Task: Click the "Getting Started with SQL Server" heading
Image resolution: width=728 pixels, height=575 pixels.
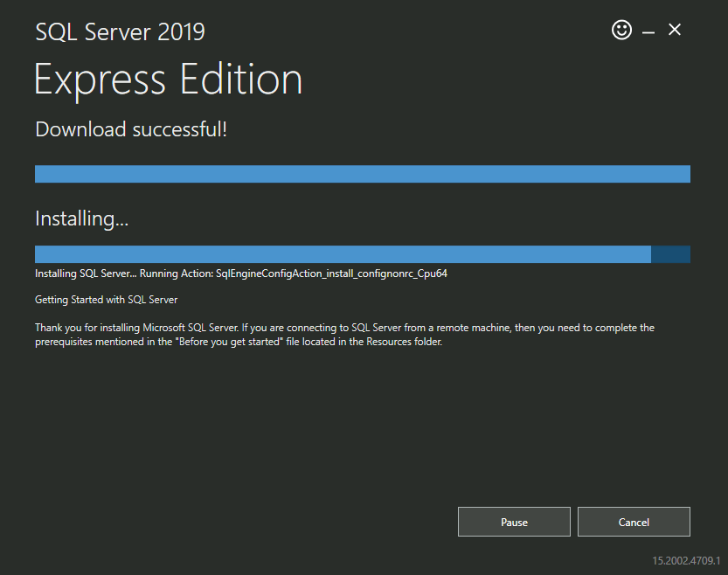Action: click(106, 300)
